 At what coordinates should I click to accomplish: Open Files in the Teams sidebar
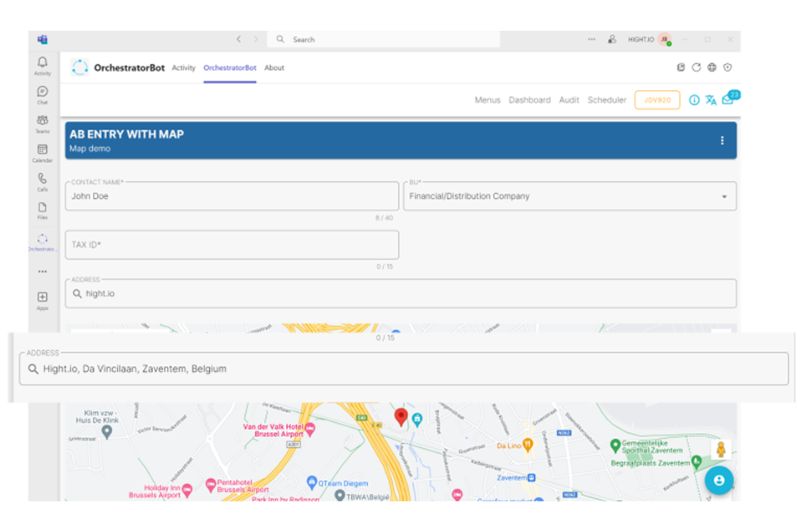pos(43,210)
